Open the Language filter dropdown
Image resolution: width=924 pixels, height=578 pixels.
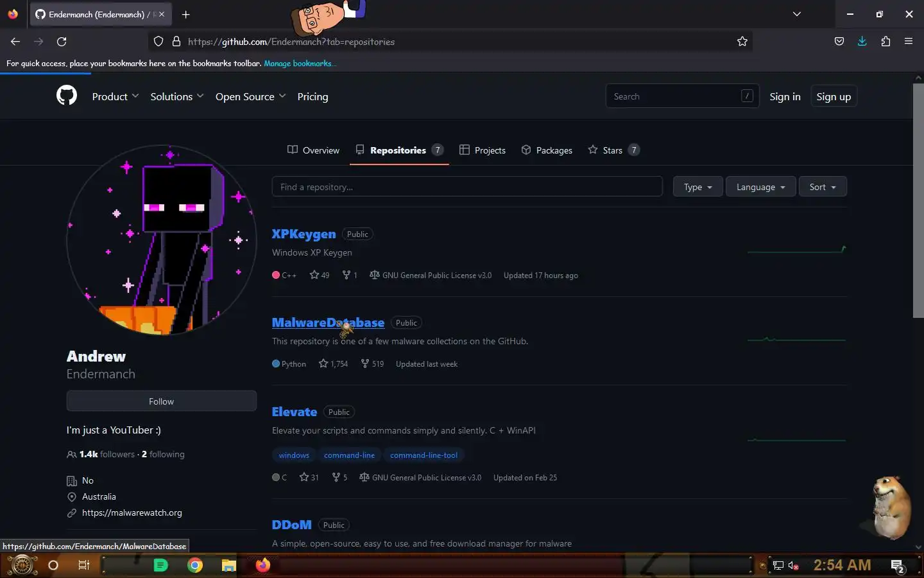point(760,187)
